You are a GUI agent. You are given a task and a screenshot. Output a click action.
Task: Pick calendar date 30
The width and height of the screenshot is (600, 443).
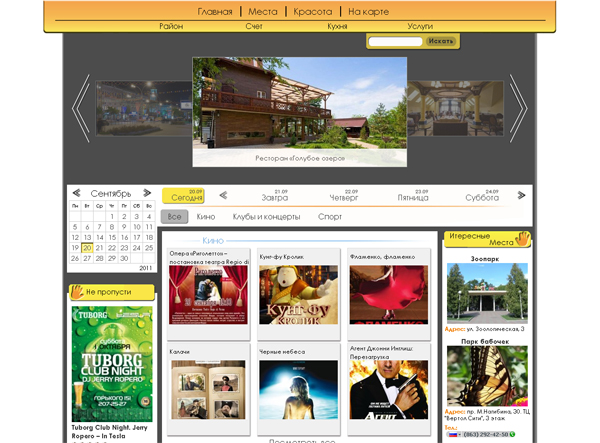tap(124, 258)
